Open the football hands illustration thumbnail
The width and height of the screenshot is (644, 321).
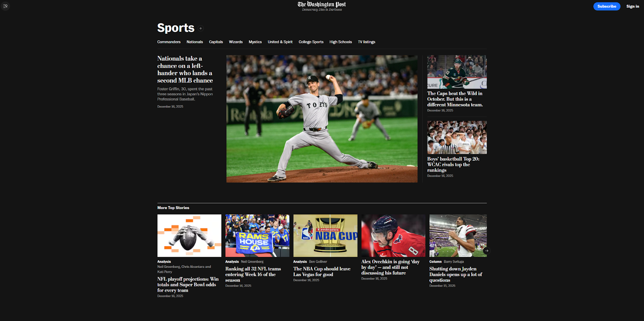pyautogui.click(x=189, y=236)
